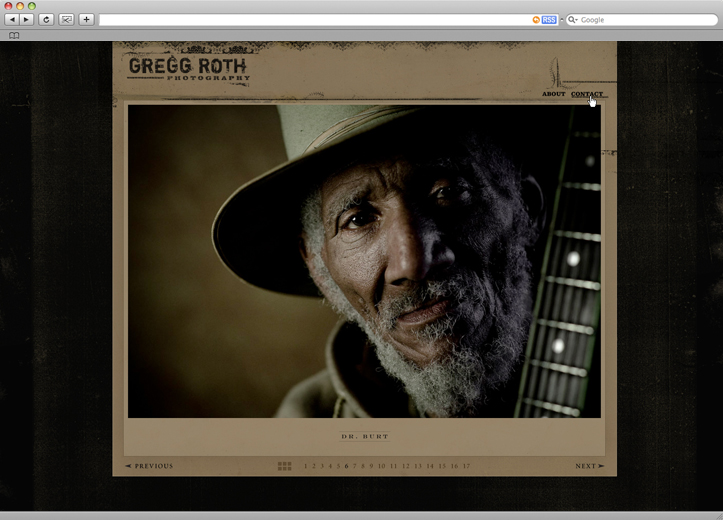Open the ABOUT page link
This screenshot has height=520, width=723.
pos(553,94)
